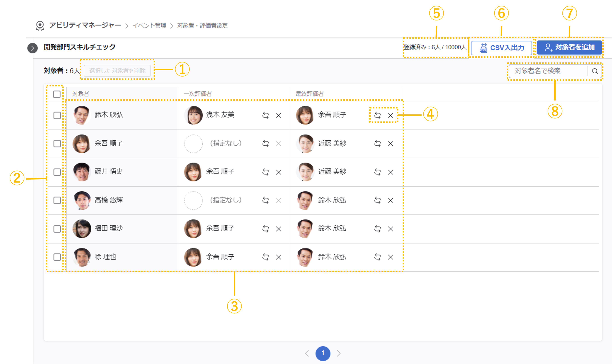
Task: Click the 一次評価者 column header
Action: [x=198, y=94]
